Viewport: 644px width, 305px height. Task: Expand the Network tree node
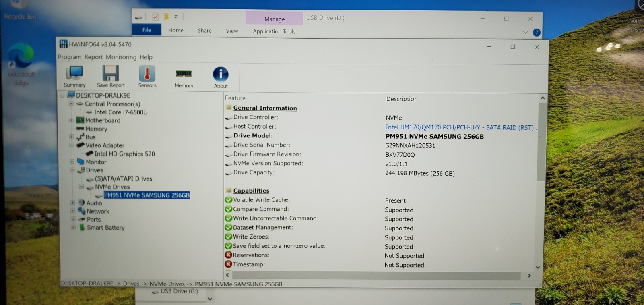click(73, 211)
